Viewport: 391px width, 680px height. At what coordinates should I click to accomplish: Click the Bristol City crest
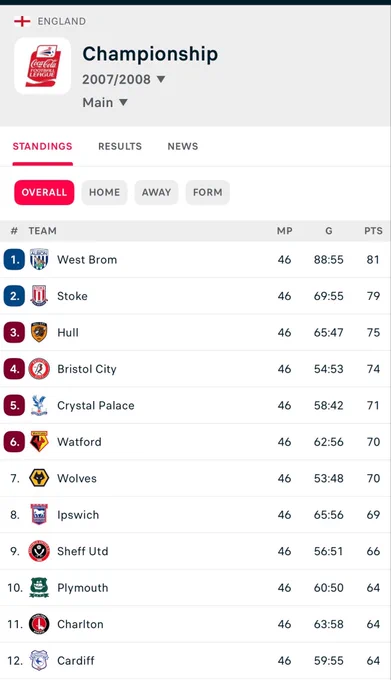39,369
